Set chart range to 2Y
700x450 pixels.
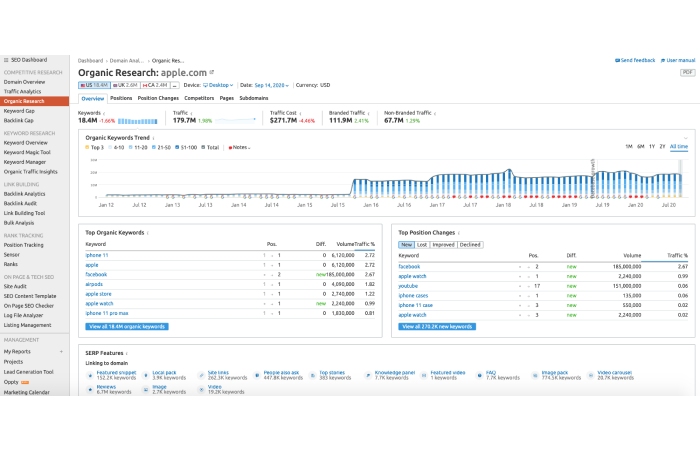point(662,146)
